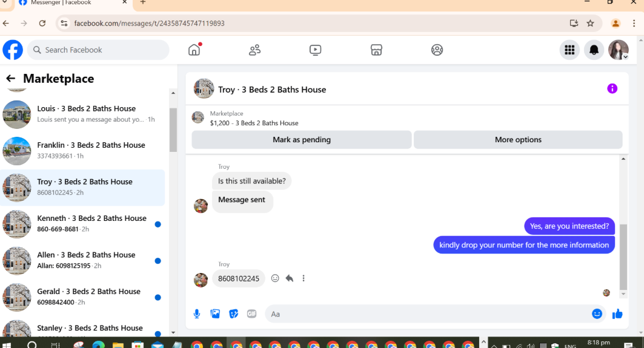Open Kenneth 3 Beds 2 Baths conversation
644x348 pixels.
(82, 224)
